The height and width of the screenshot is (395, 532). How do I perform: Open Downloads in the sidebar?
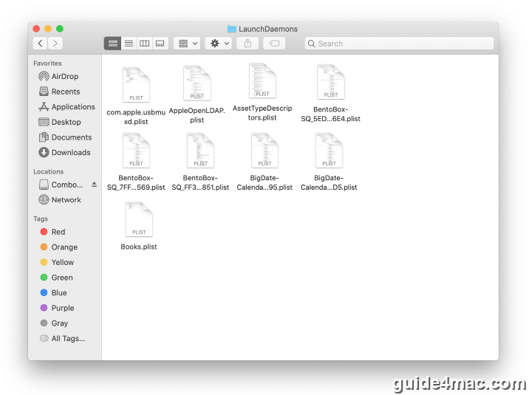pyautogui.click(x=64, y=153)
